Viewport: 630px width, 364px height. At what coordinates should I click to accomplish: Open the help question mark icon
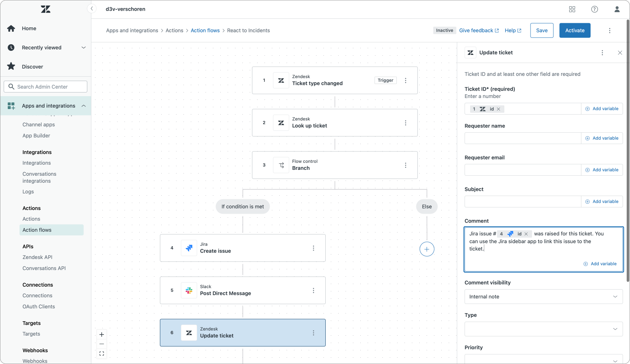click(x=595, y=9)
